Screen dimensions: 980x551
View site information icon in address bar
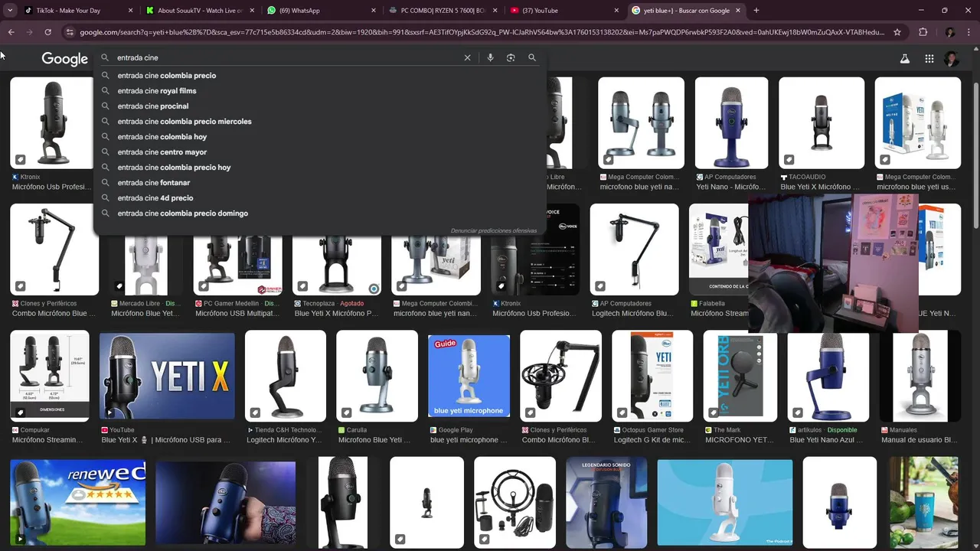click(x=70, y=32)
